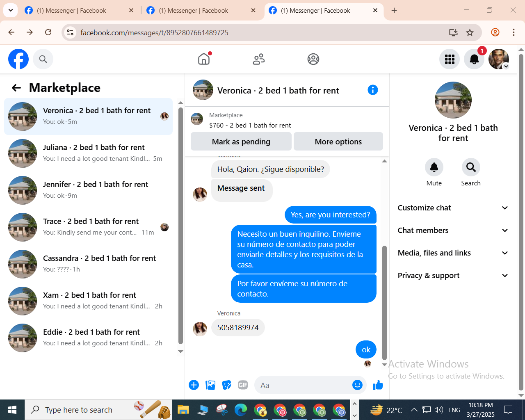Expand Media, files and links section
525x420 pixels.
coord(453,253)
